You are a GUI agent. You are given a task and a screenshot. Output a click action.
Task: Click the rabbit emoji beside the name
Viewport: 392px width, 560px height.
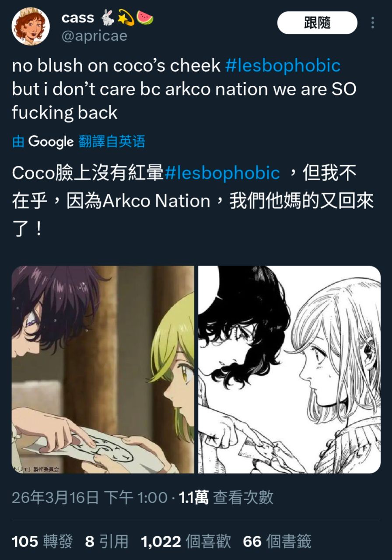coord(108,17)
